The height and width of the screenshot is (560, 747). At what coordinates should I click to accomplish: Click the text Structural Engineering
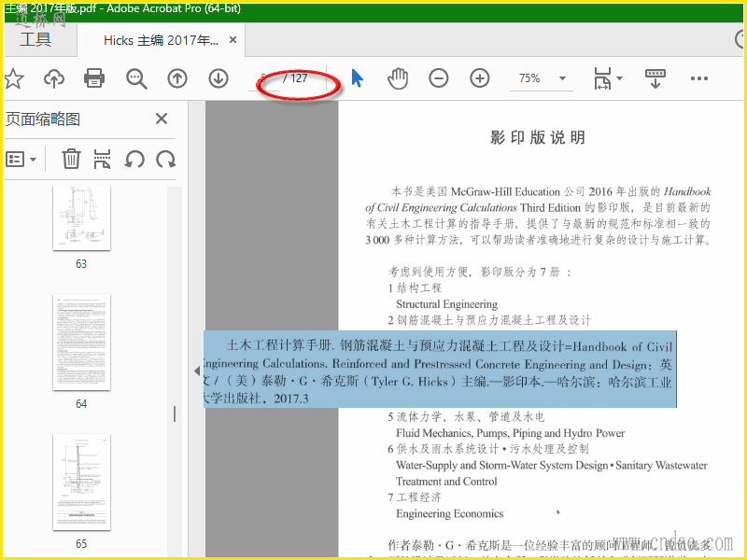click(x=447, y=304)
